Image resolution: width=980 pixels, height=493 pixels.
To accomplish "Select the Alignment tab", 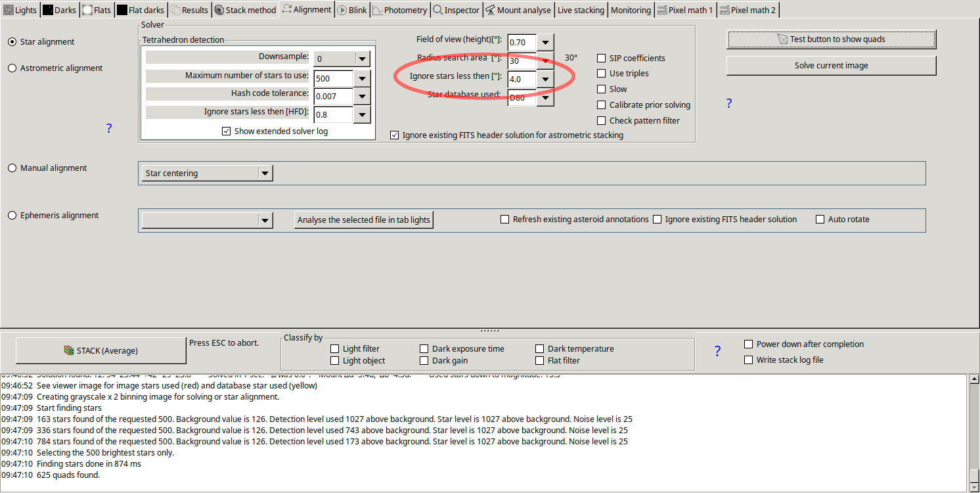I will tap(307, 9).
